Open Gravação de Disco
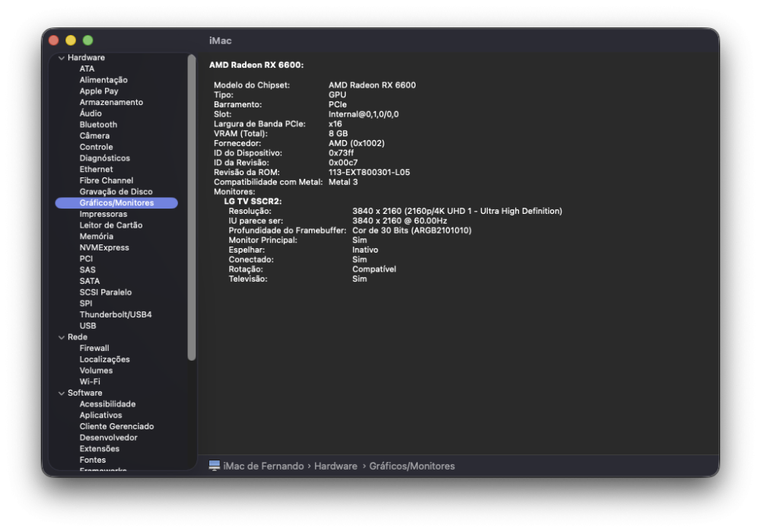The width and height of the screenshot is (761, 532). 116,192
